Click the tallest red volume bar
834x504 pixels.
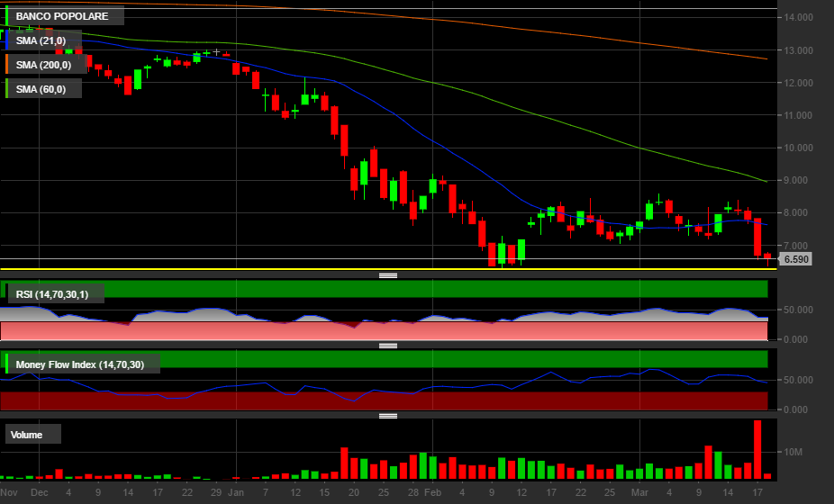pyautogui.click(x=757, y=449)
